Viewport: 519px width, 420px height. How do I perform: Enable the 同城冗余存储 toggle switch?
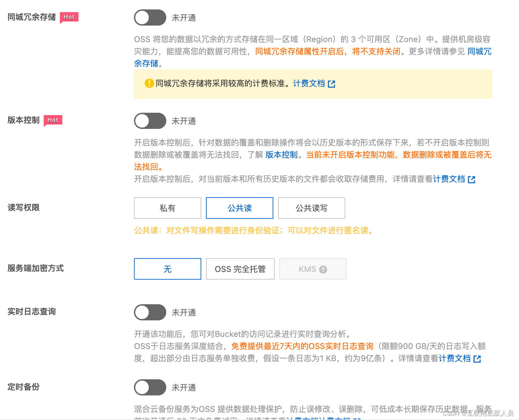[x=150, y=17]
